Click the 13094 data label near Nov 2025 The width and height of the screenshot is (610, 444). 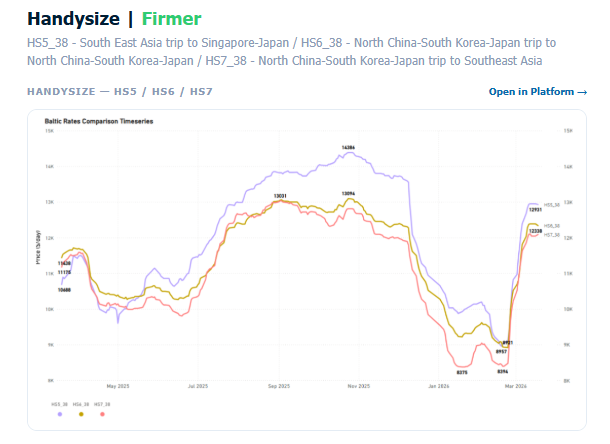pyautogui.click(x=348, y=193)
